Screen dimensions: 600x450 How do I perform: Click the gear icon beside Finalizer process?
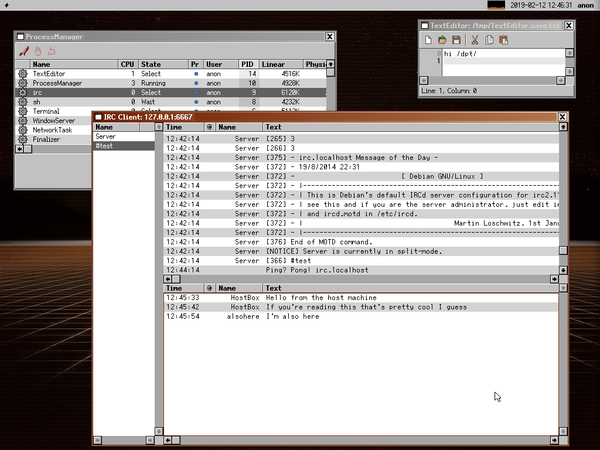pyautogui.click(x=23, y=139)
